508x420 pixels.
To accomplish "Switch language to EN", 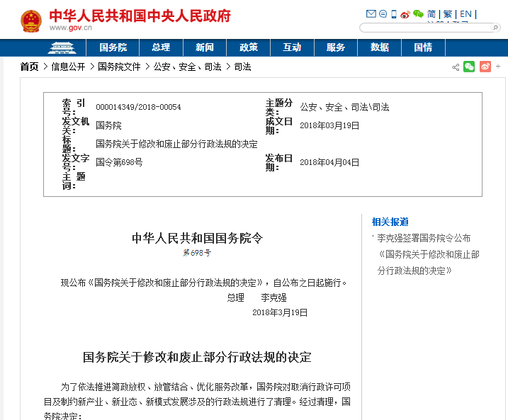I will click(x=465, y=13).
